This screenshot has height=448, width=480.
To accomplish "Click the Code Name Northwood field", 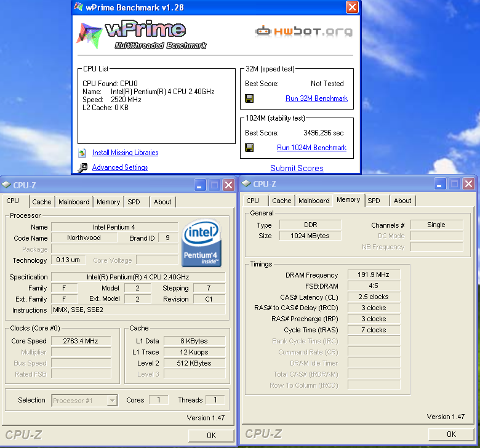I will pyautogui.click(x=84, y=238).
